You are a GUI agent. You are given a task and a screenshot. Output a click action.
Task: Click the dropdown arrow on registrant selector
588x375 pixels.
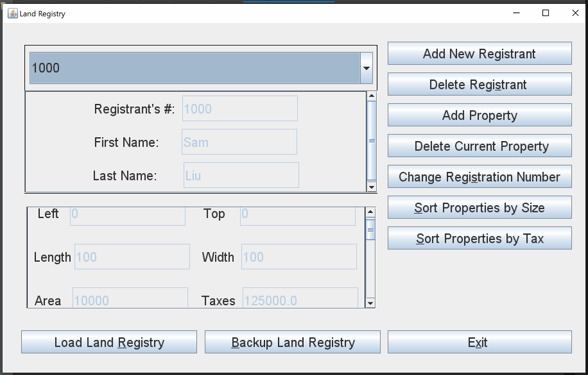click(x=366, y=68)
